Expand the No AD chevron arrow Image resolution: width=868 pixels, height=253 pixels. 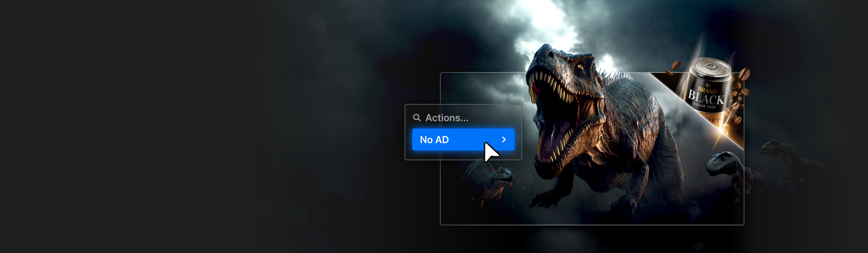coord(504,140)
